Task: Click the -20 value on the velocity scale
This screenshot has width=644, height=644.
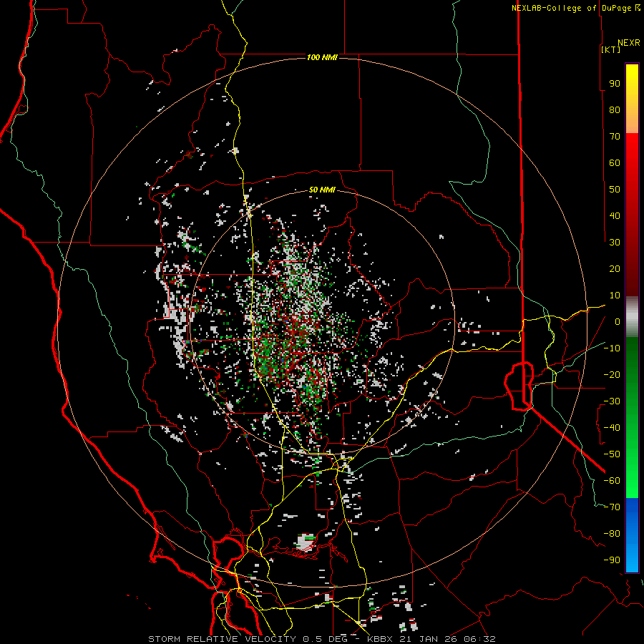Action: tap(612, 374)
